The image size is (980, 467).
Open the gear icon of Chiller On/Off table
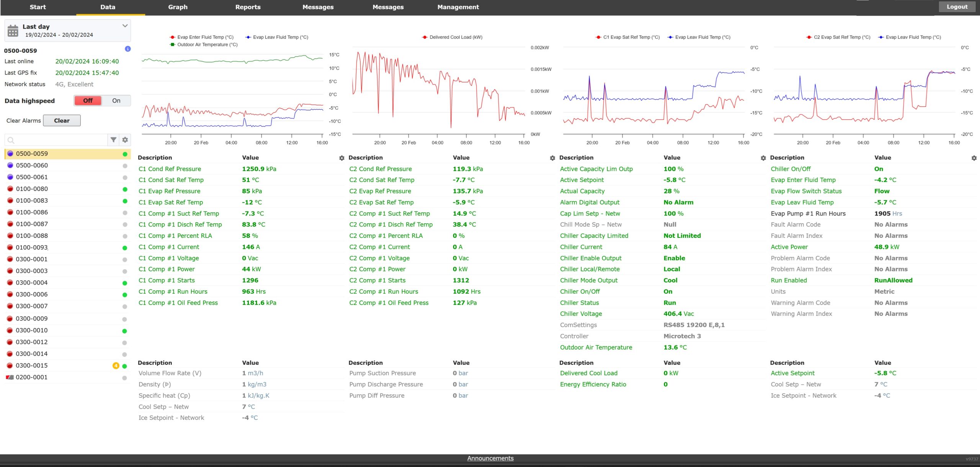pos(974,158)
